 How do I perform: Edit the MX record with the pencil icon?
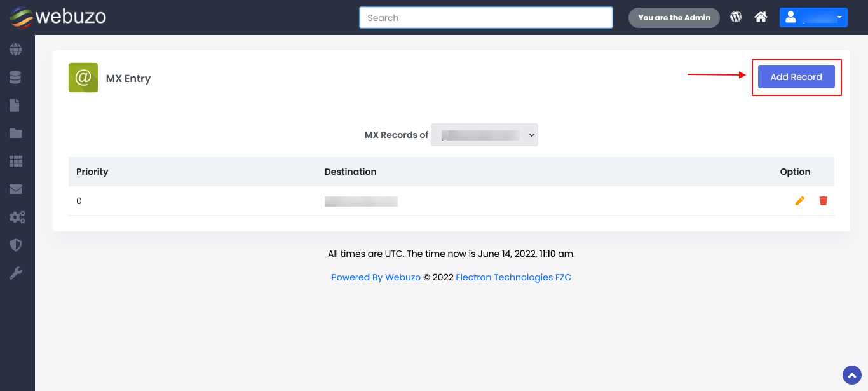coord(799,200)
